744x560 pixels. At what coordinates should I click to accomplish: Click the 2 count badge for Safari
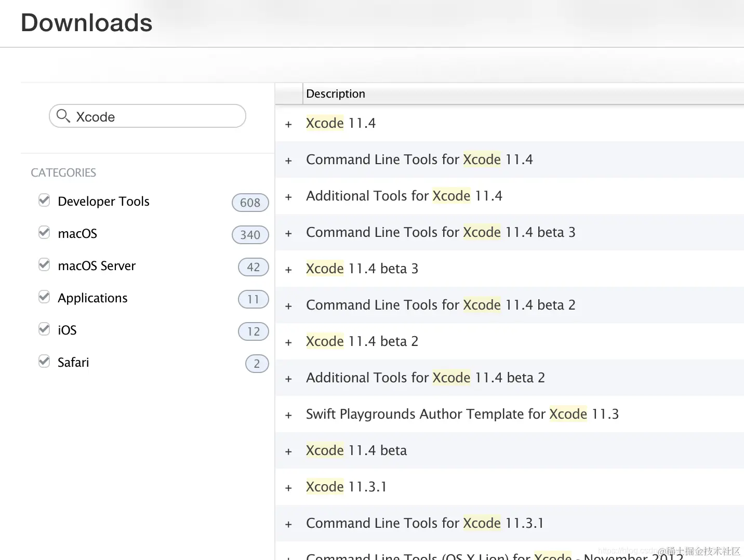pos(257,364)
